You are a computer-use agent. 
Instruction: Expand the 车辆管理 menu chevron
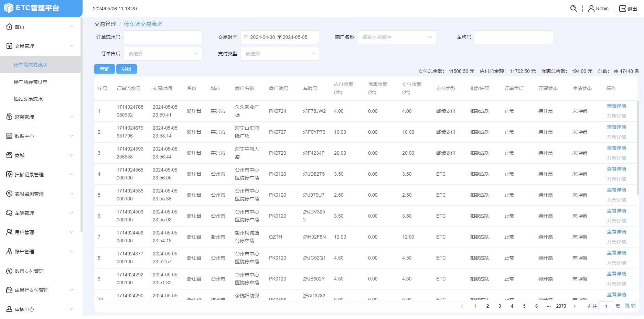(72, 213)
